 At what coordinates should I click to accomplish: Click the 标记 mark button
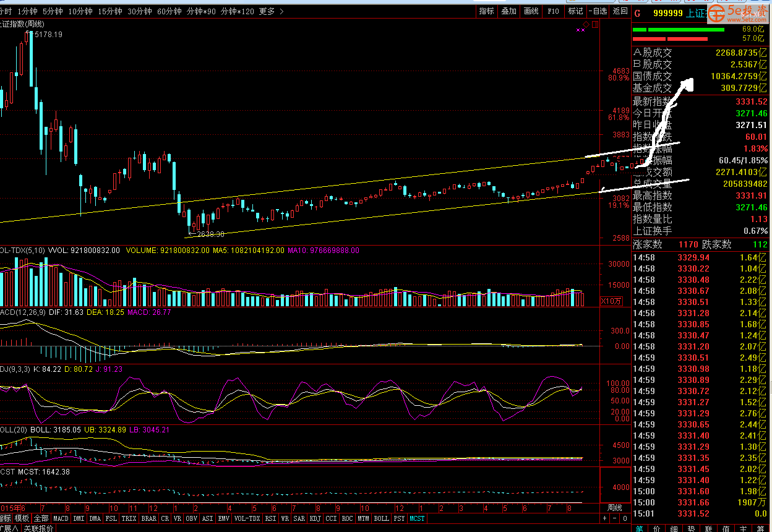[575, 11]
